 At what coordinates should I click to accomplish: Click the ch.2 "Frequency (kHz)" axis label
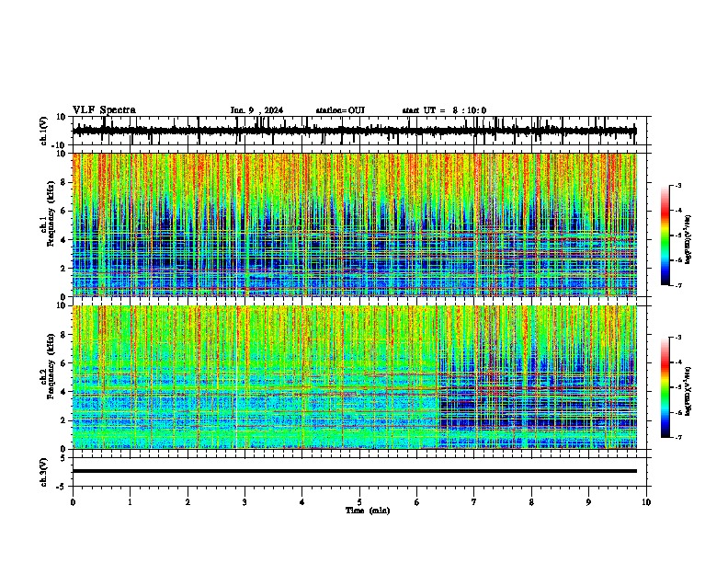(51, 366)
